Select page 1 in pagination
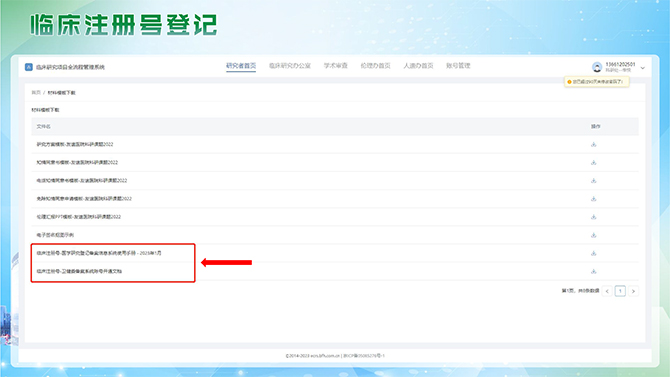 (620, 291)
